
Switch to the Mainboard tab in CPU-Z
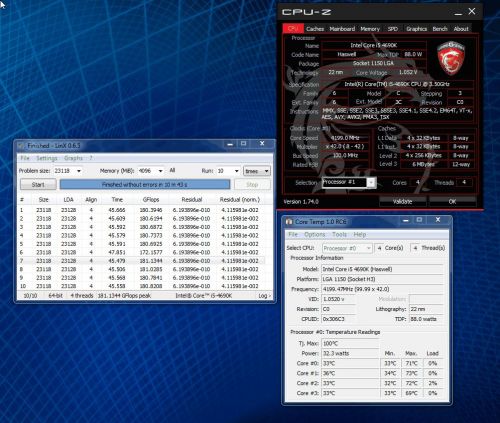coord(342,29)
